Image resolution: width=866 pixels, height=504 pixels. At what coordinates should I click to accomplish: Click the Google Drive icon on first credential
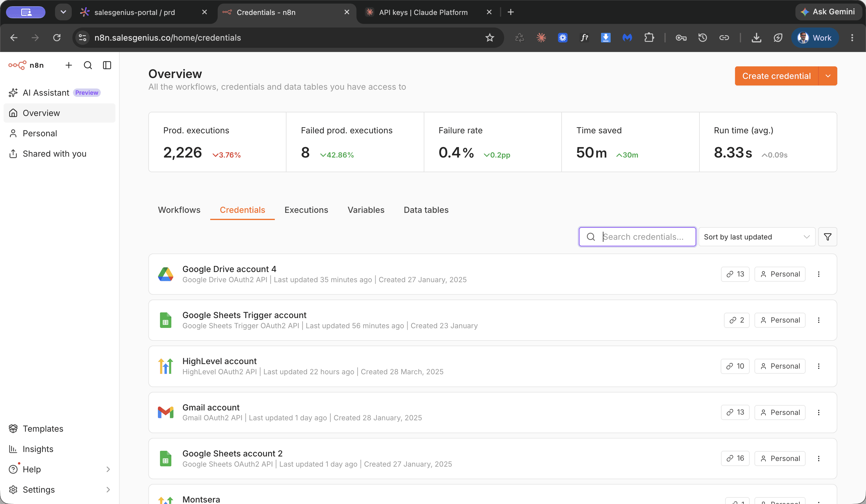coord(166,274)
